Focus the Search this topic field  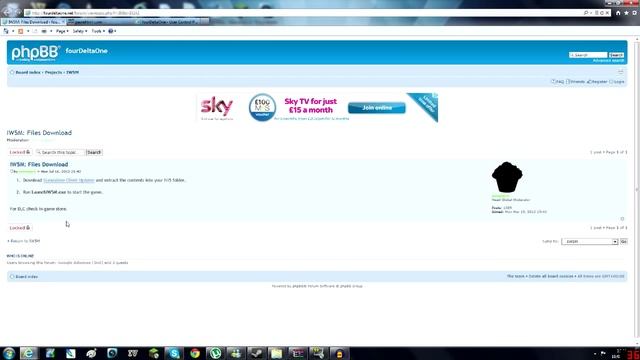pos(60,152)
